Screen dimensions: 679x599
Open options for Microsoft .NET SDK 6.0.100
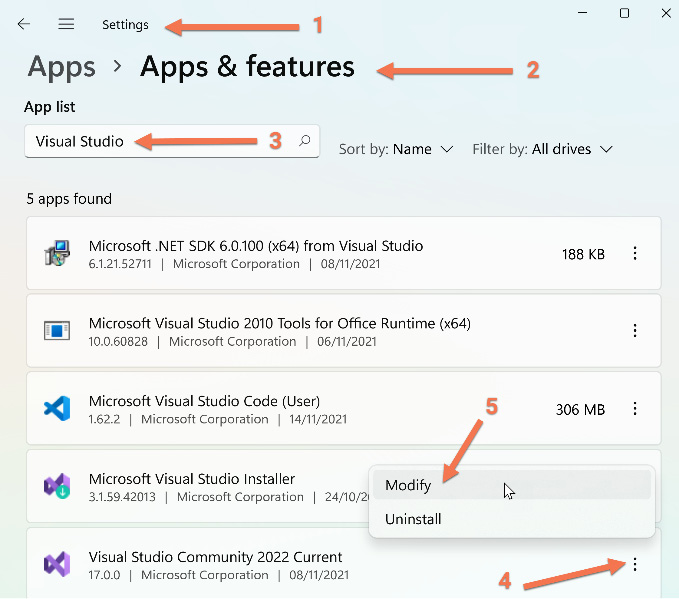pyautogui.click(x=635, y=253)
